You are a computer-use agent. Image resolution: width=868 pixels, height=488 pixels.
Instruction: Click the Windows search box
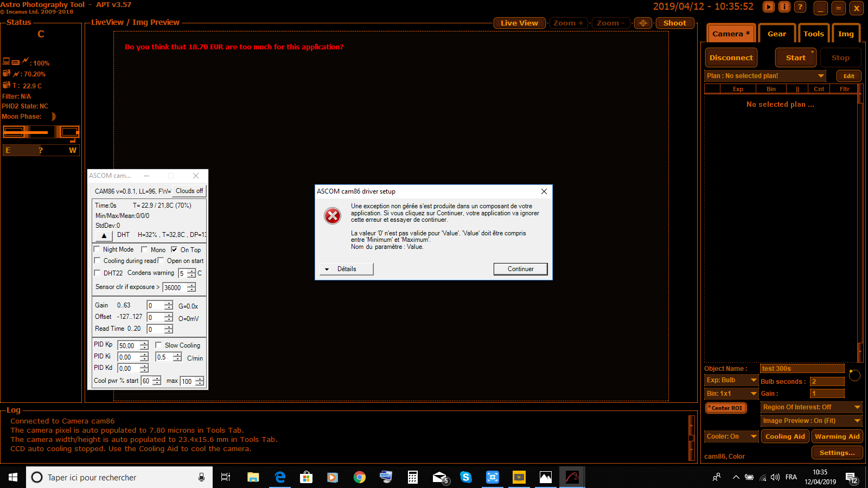(119, 477)
